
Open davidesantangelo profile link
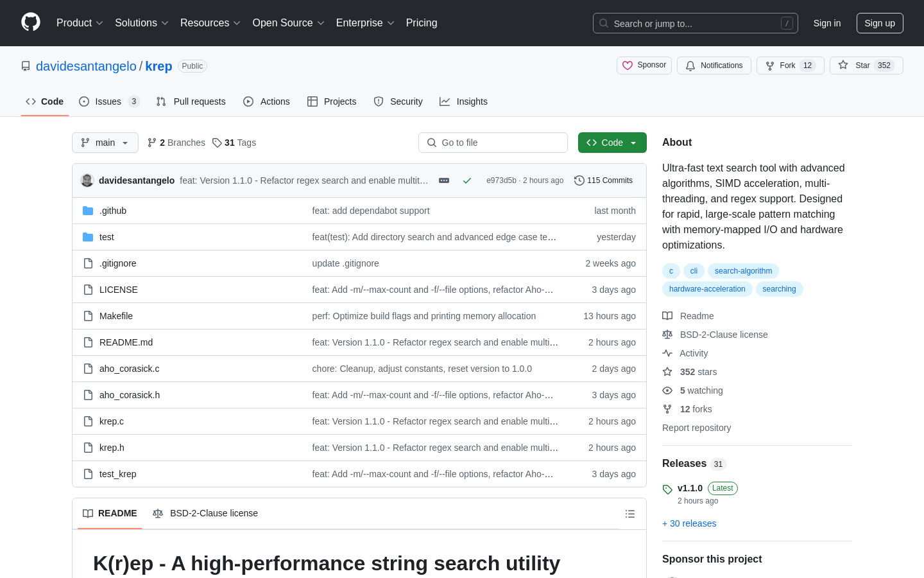tap(86, 66)
